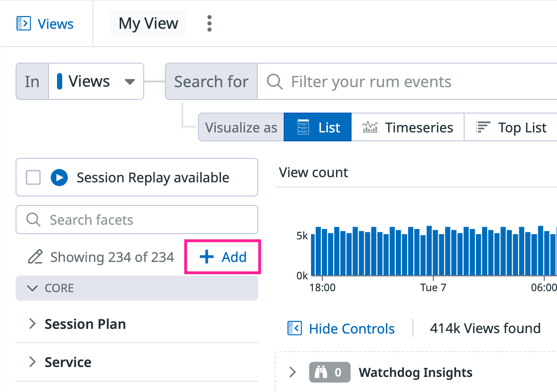
Task: Switch visualization to Timeseries
Action: (408, 128)
